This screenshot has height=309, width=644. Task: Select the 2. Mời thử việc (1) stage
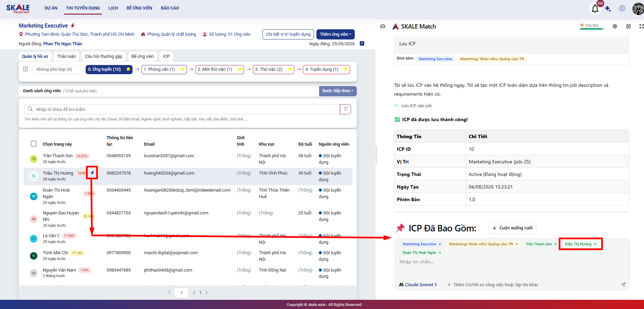pyautogui.click(x=220, y=69)
